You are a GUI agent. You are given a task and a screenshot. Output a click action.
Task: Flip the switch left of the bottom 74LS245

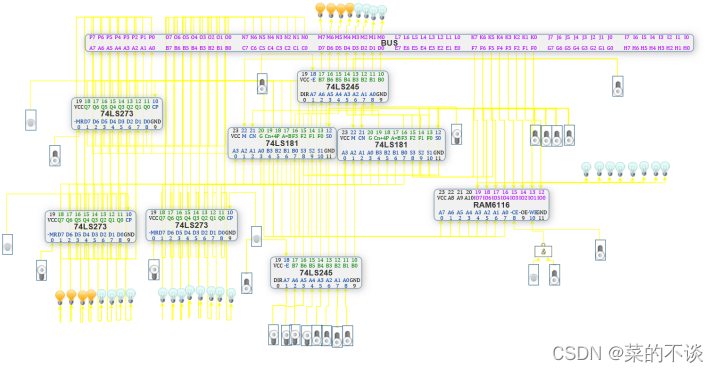click(247, 283)
